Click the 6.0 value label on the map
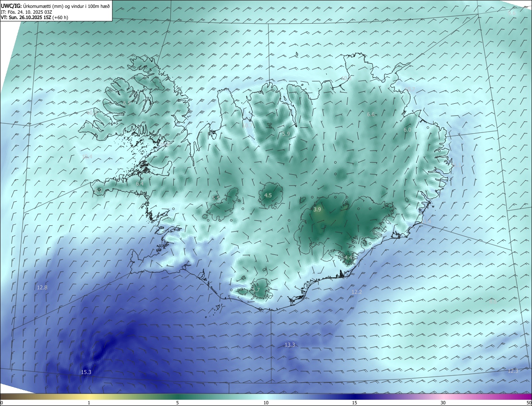Viewport: 532px width, 406px height. click(407, 130)
